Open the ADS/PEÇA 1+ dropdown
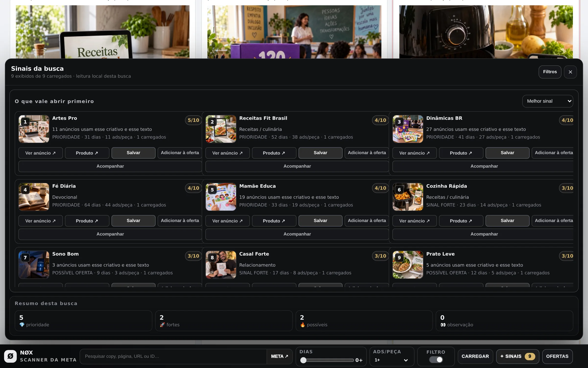Viewport: 588px width, 368px height. tap(391, 360)
